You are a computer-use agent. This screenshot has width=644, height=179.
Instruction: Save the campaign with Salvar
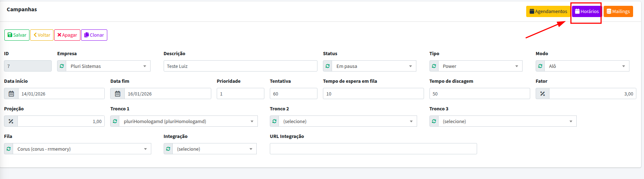[x=17, y=35]
